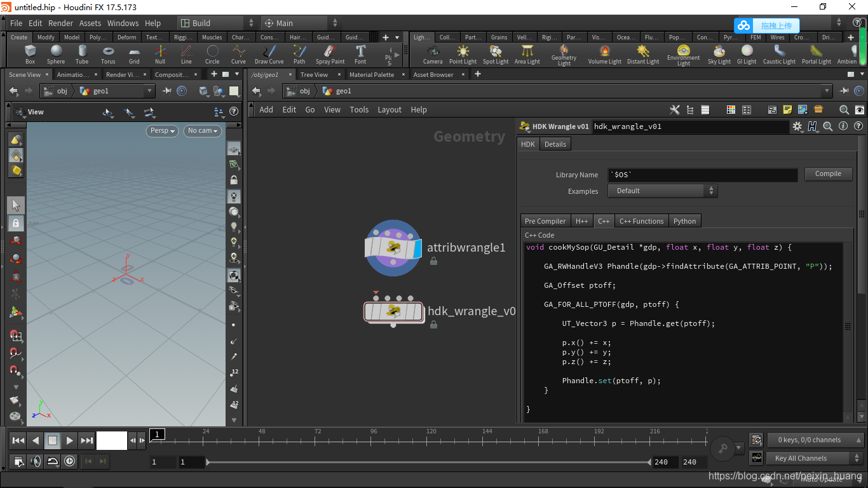Select the Spray Paint tool

coord(330,54)
